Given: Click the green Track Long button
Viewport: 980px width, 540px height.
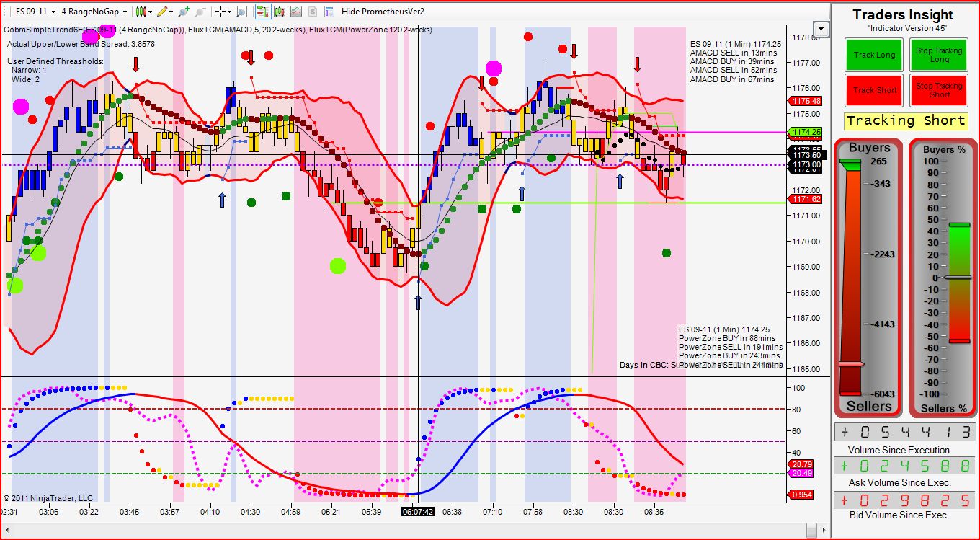Looking at the screenshot, I should 874,55.
